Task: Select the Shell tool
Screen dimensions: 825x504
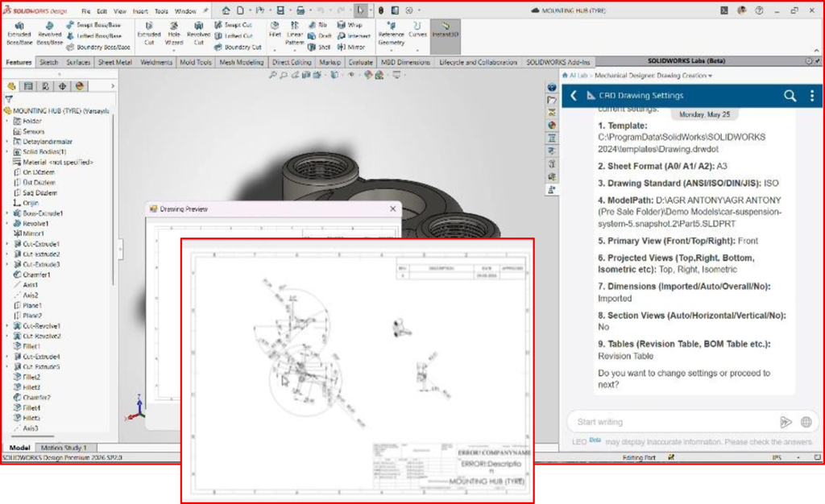Action: point(319,47)
